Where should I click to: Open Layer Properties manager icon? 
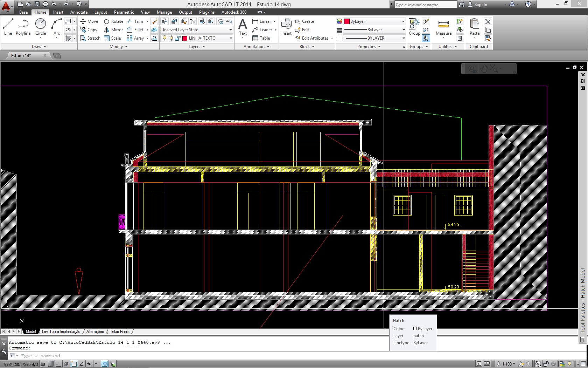(164, 21)
